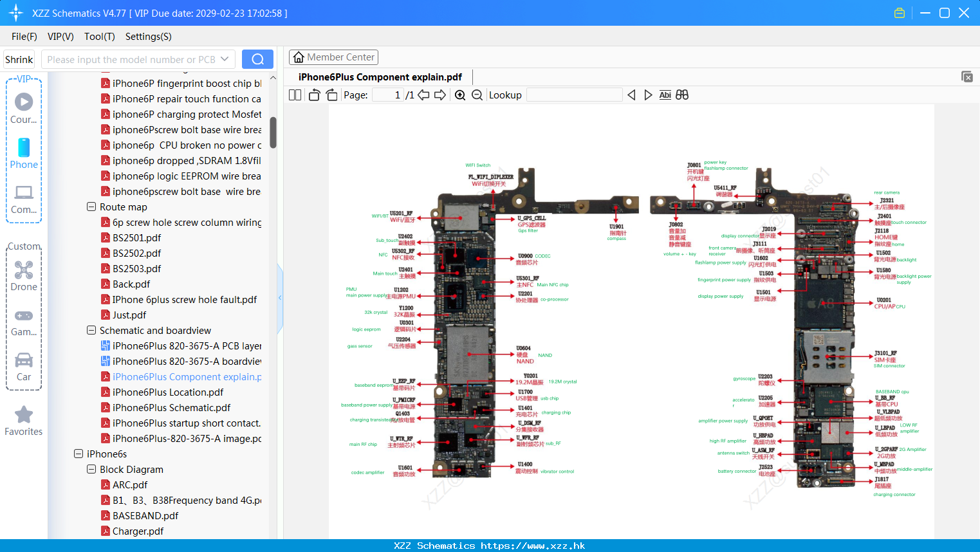Open iPhone6Plus Schematic.pdf
The width and height of the screenshot is (980, 552).
tap(165, 408)
